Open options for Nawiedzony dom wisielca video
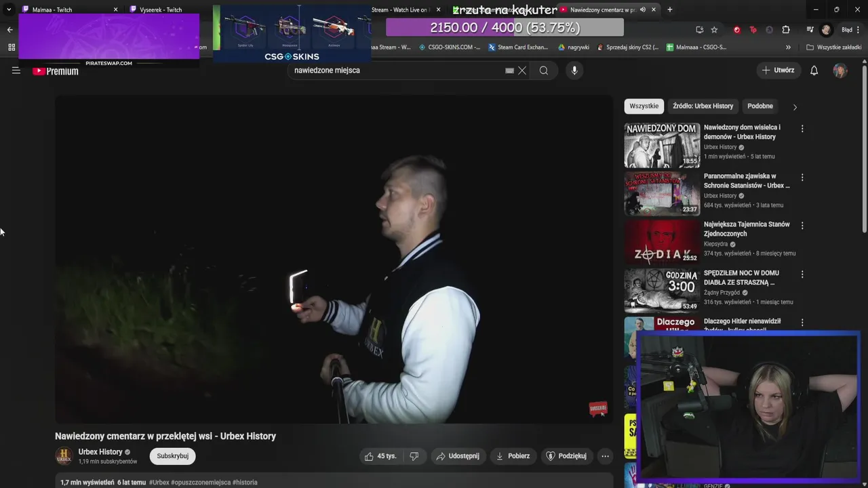868x488 pixels. (x=802, y=129)
